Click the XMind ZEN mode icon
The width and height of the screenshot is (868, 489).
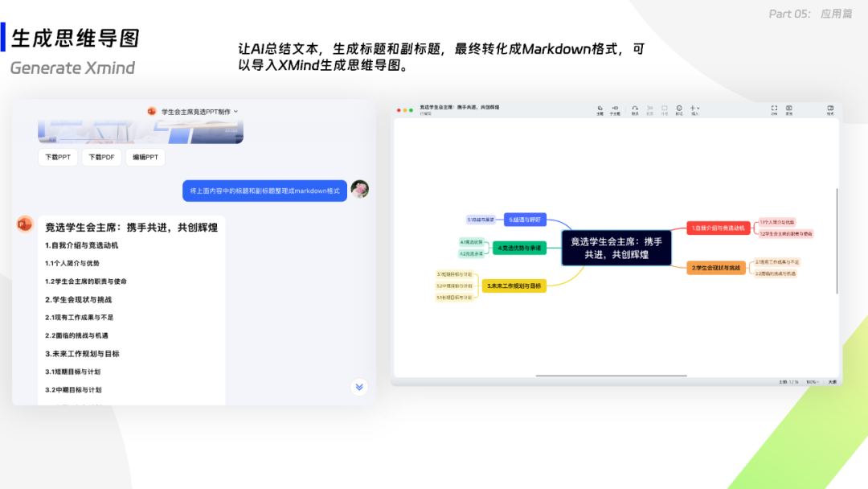(774, 109)
